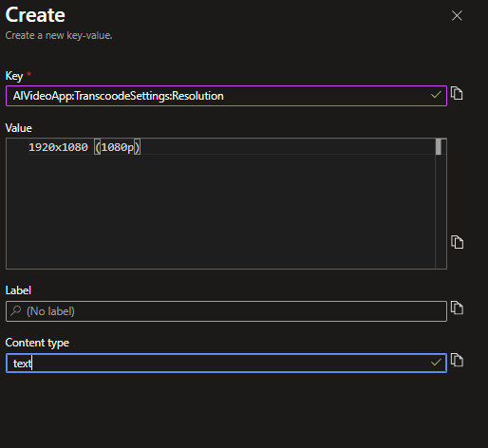Focus the Key input with AIVideoApp:TranscoodeSettings:Resolution
This screenshot has width=488, height=448.
click(x=226, y=96)
